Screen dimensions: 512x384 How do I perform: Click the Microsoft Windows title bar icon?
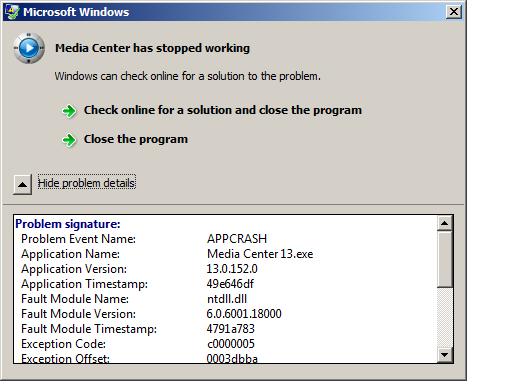[12, 12]
